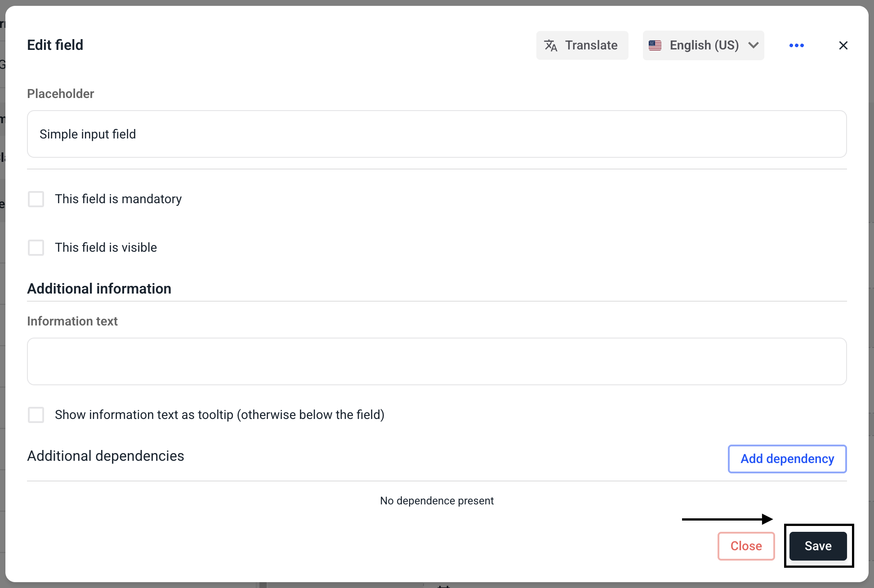Focus the Information text input box
The height and width of the screenshot is (588, 874).
click(x=437, y=361)
